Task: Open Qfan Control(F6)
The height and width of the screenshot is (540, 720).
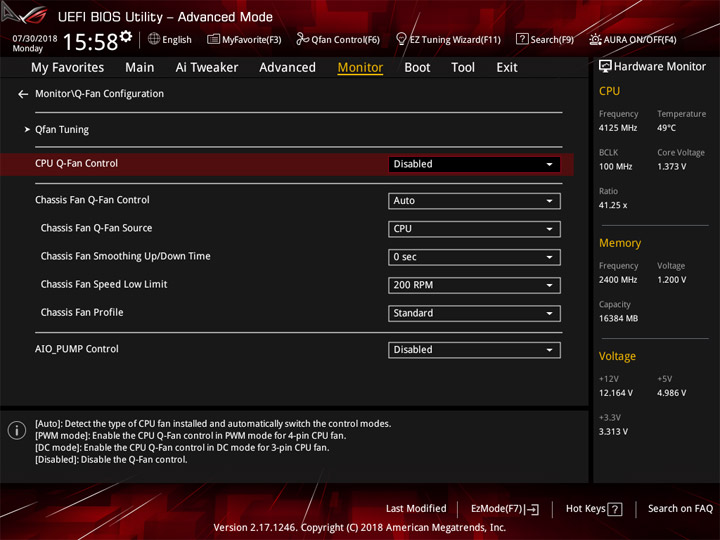Action: click(x=338, y=39)
